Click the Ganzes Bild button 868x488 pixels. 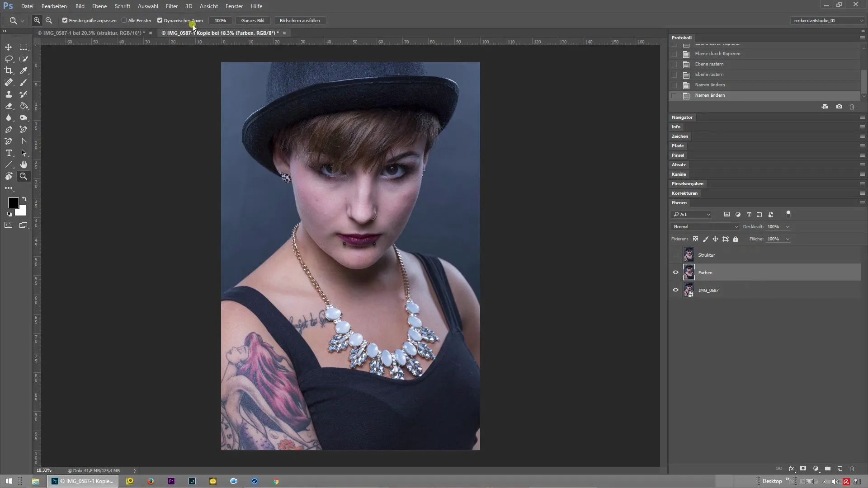pos(253,20)
